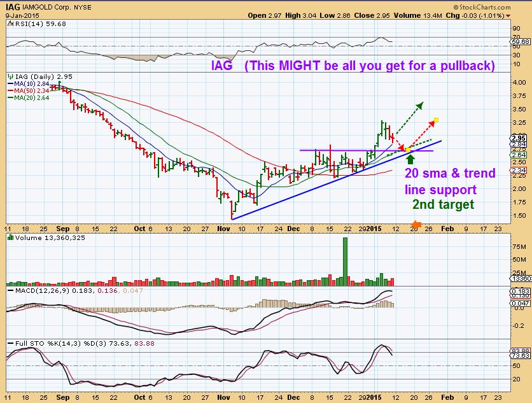The height and width of the screenshot is (403, 532).
Task: Click the 0.183 MACD tag on right axis
Action: point(521,292)
